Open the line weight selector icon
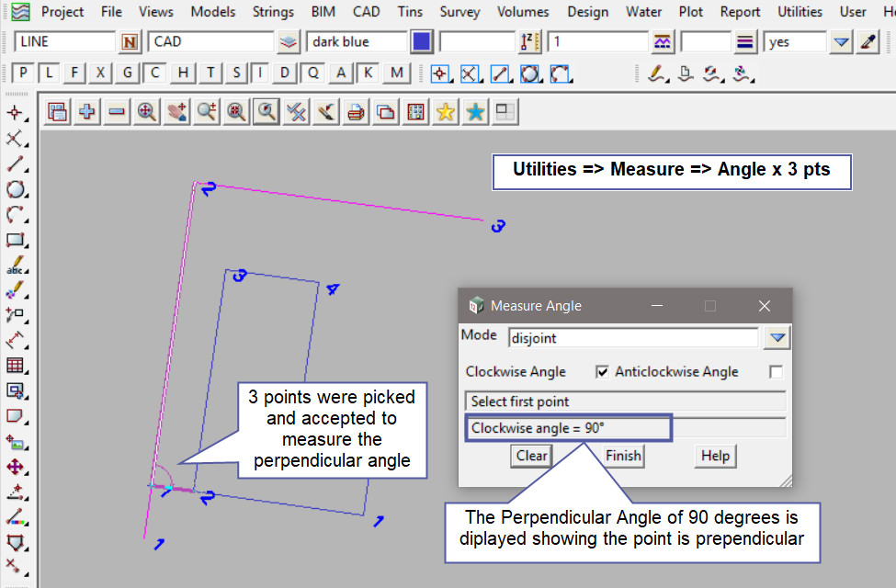Screen dimensions: 896x588 (x=745, y=42)
